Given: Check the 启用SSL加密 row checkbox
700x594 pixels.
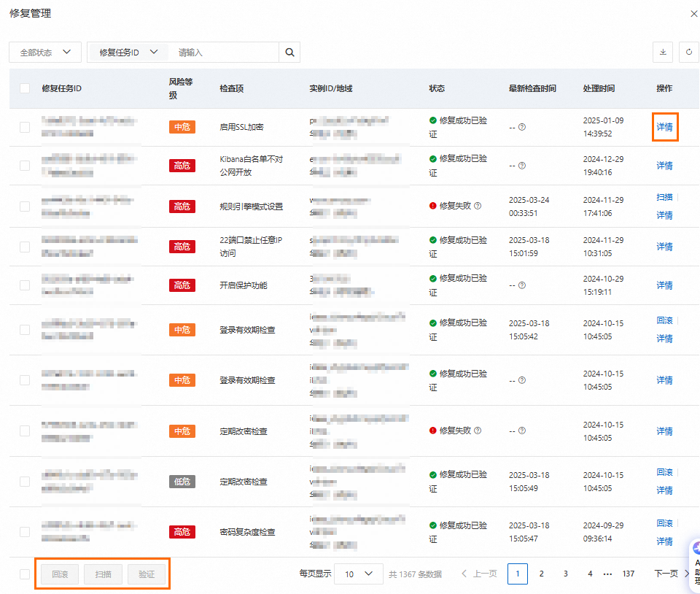Looking at the screenshot, I should (x=25, y=127).
